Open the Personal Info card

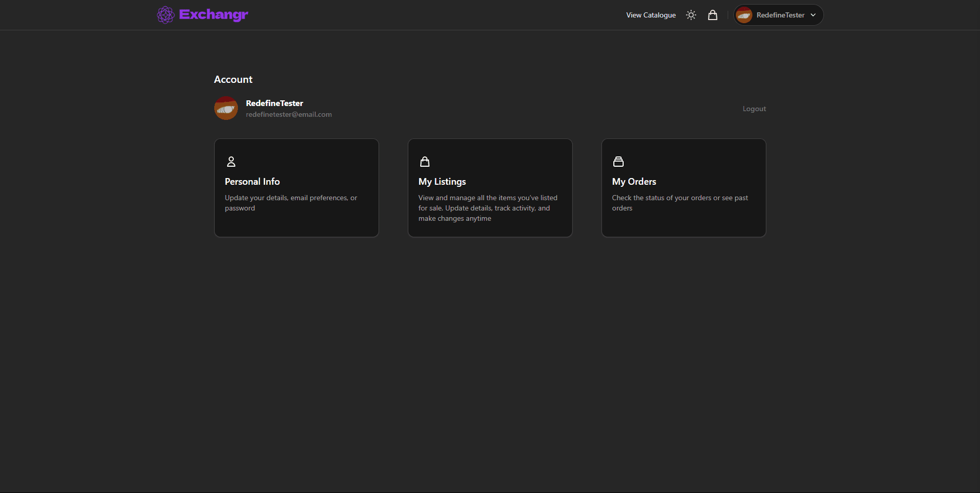296,187
